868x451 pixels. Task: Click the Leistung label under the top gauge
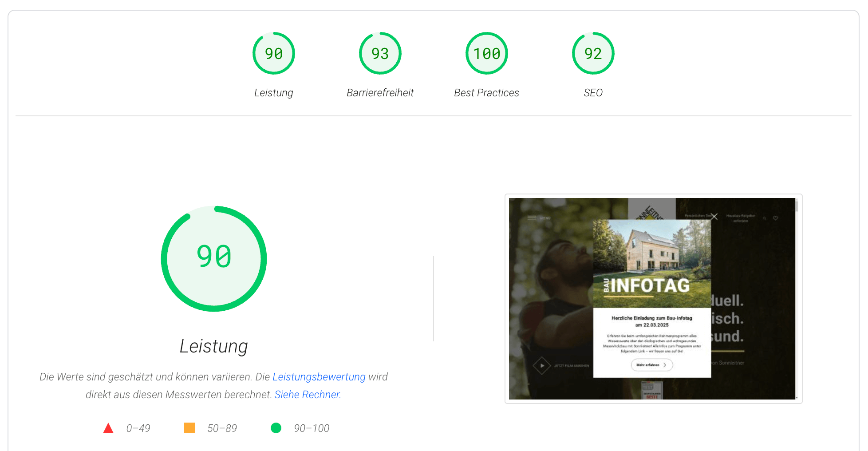point(273,93)
